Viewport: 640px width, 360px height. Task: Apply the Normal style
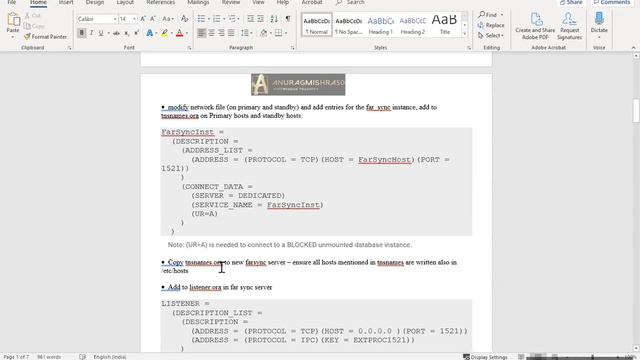click(317, 24)
